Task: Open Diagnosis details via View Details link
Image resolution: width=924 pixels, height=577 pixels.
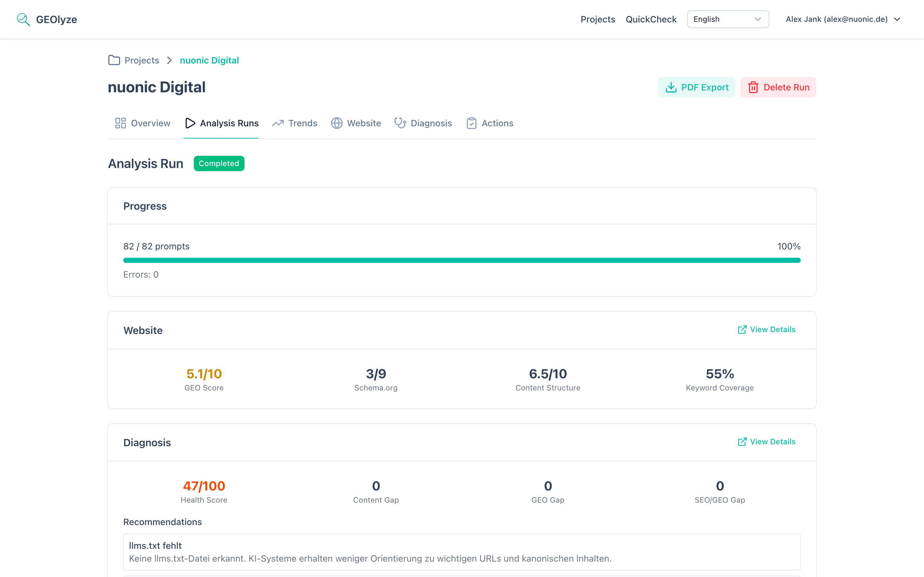Action: pos(766,441)
